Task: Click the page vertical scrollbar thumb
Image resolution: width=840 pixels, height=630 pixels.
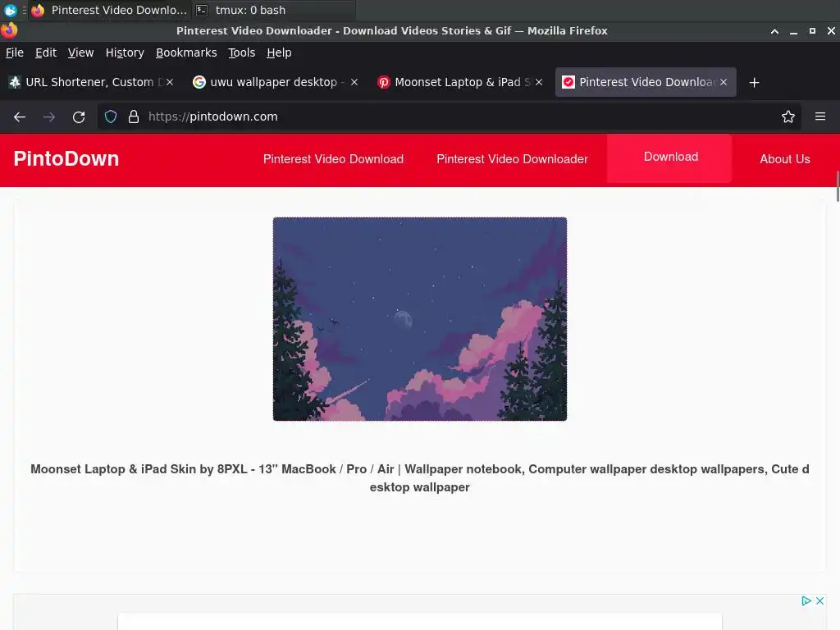Action: (838, 186)
